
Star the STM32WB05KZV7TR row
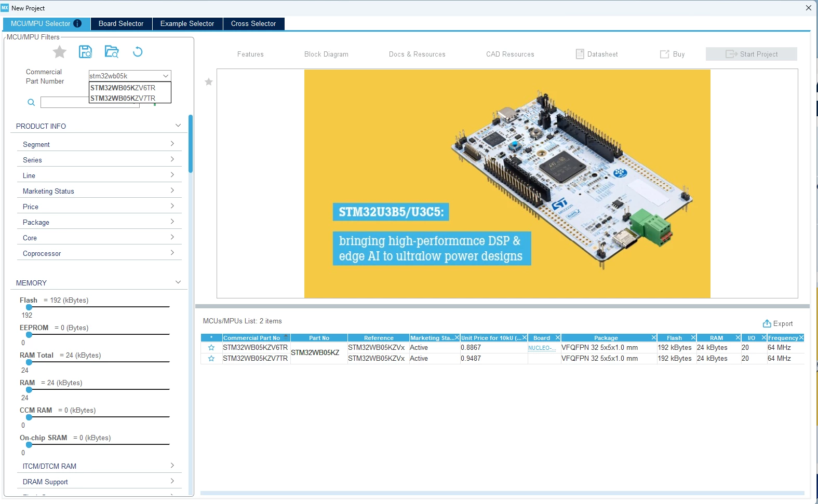(211, 359)
